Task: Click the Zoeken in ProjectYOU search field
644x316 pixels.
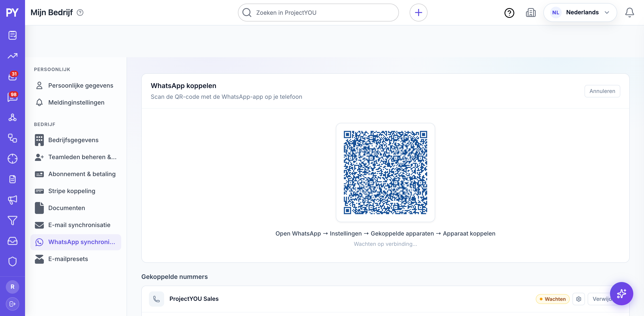Action: pos(318,13)
